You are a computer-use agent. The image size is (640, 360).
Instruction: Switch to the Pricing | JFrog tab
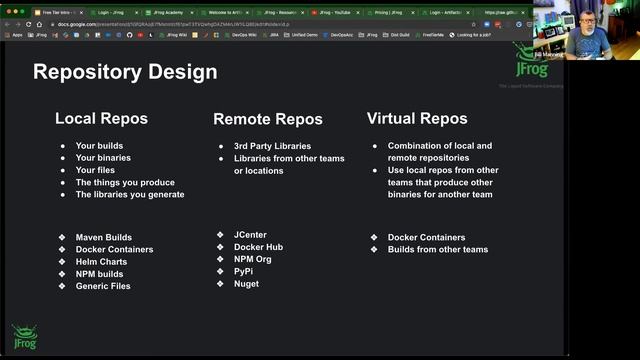(390, 13)
